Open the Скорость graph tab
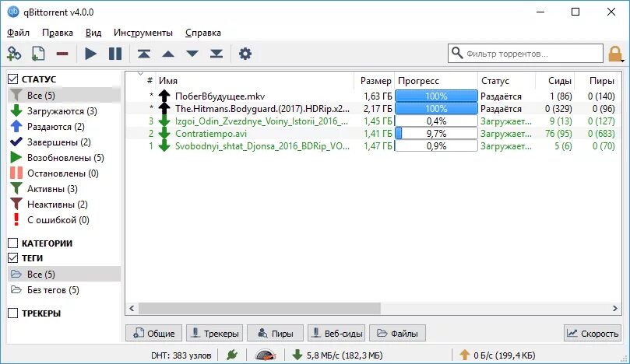This screenshot has height=364, width=630. coord(593,333)
